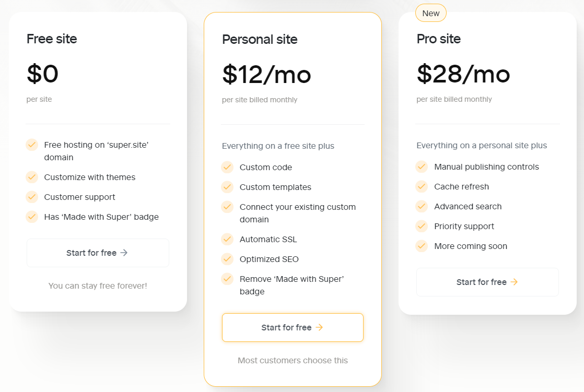Click checkmark icon beside Automatic SSL
The width and height of the screenshot is (584, 392).
coord(227,239)
